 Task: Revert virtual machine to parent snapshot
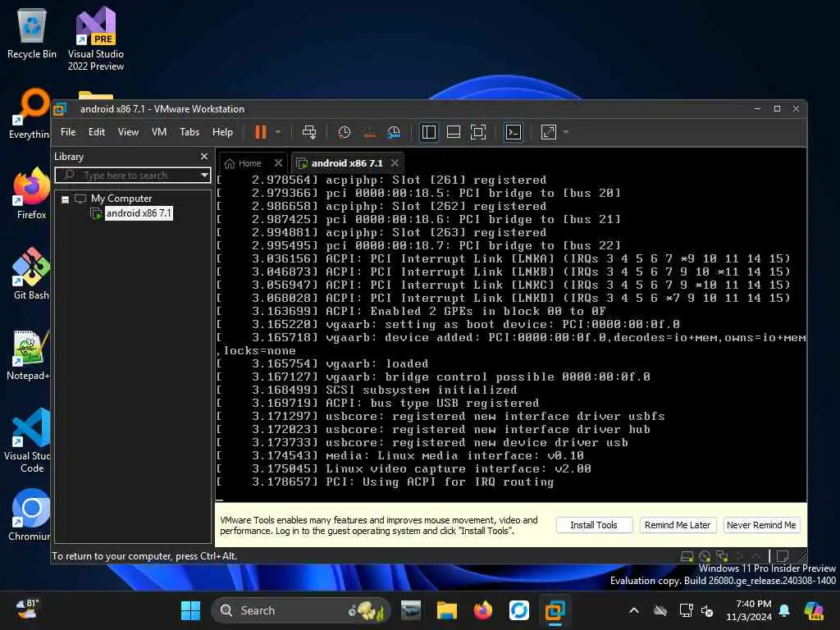pos(370,132)
